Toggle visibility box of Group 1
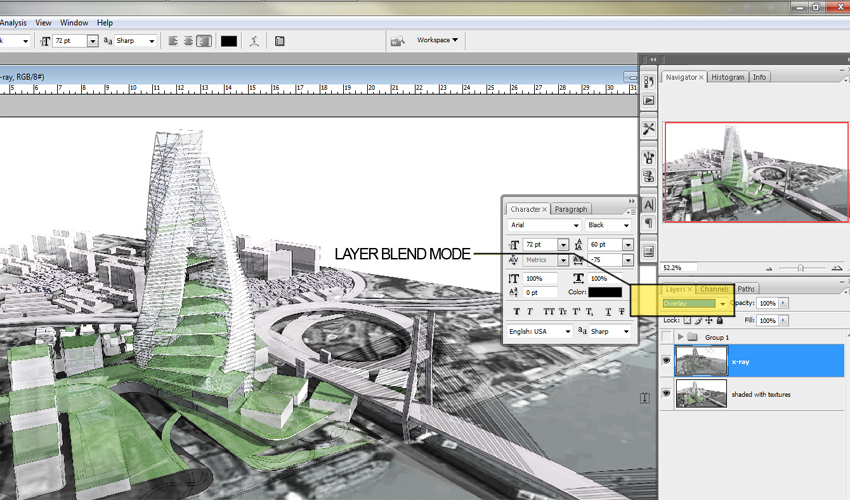Image resolution: width=850 pixels, height=500 pixels. [x=666, y=337]
